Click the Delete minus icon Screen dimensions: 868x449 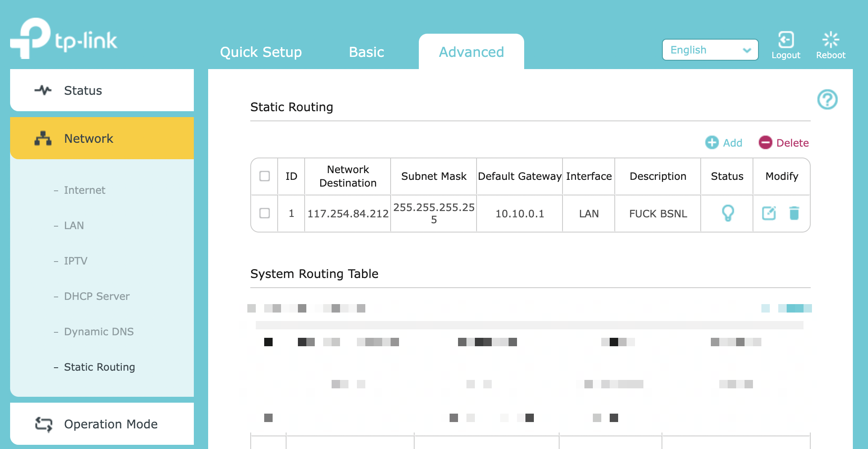765,143
